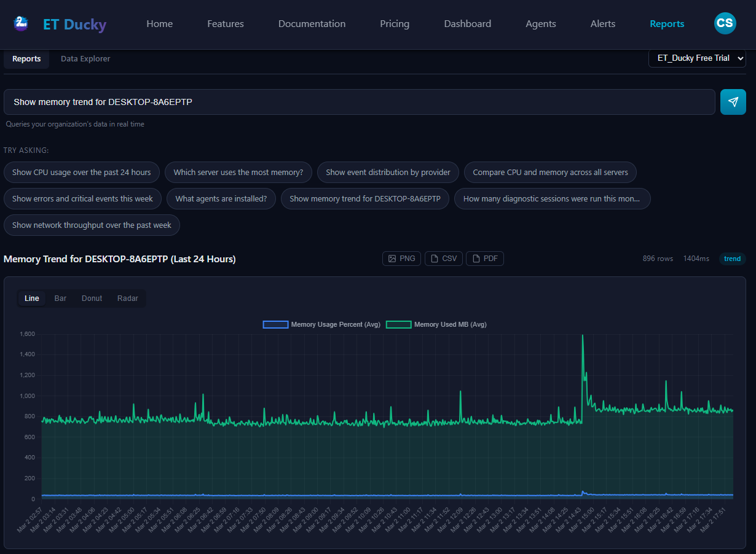The width and height of the screenshot is (756, 554).
Task: Switch to the Data Explorer tab
Action: tap(85, 58)
